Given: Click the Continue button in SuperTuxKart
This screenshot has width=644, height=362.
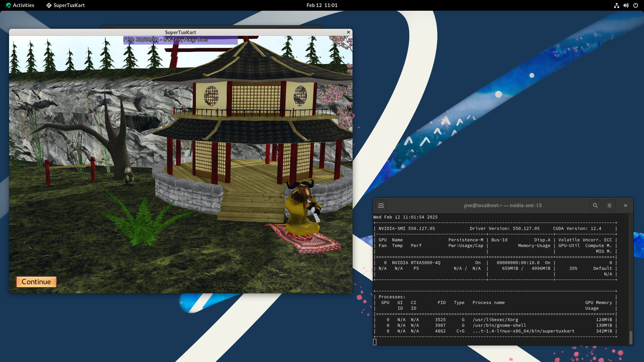Looking at the screenshot, I should coord(36,282).
